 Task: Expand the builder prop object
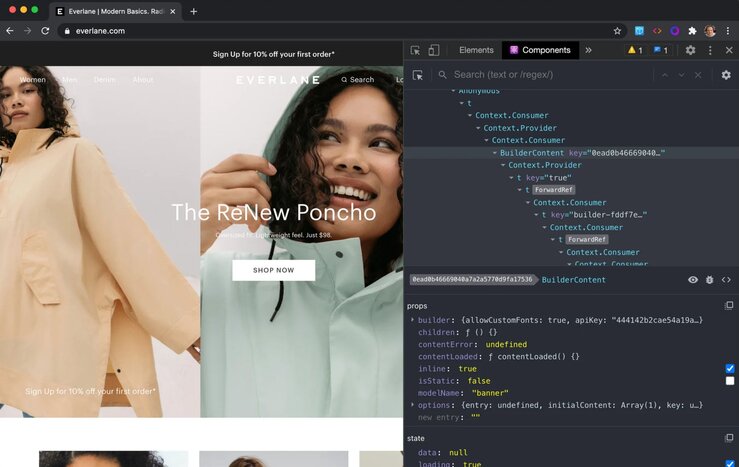point(412,320)
